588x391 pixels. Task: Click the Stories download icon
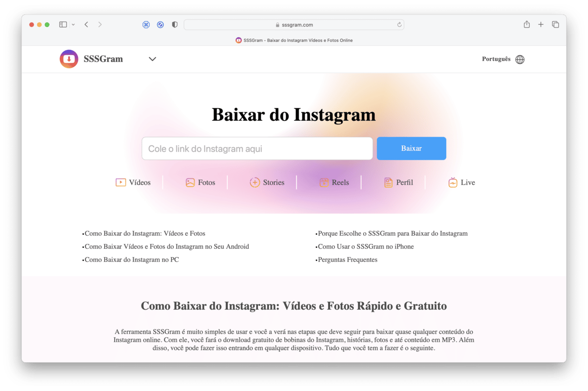[x=255, y=182]
